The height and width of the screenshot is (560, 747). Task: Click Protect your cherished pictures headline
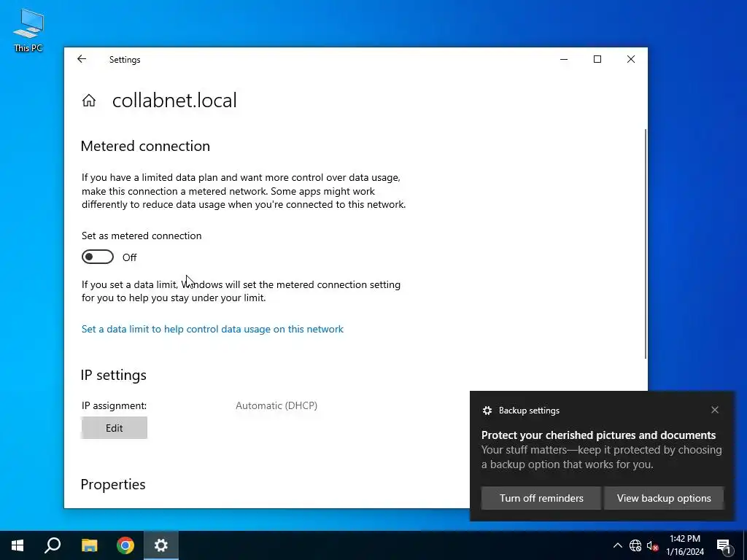click(598, 435)
